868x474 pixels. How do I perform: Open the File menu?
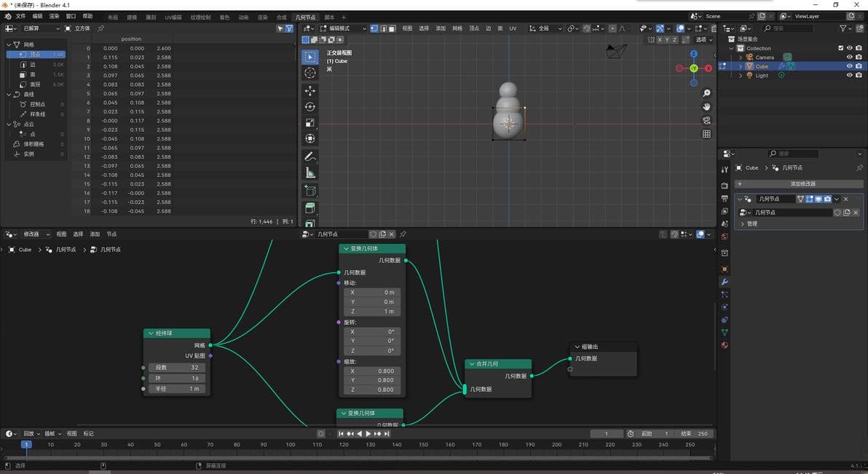[x=20, y=16]
